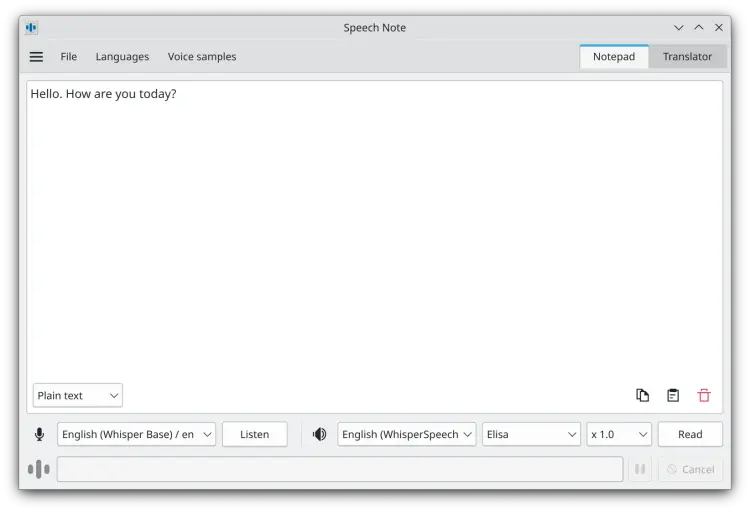
Task: Click the microphone icon
Action: click(x=40, y=434)
